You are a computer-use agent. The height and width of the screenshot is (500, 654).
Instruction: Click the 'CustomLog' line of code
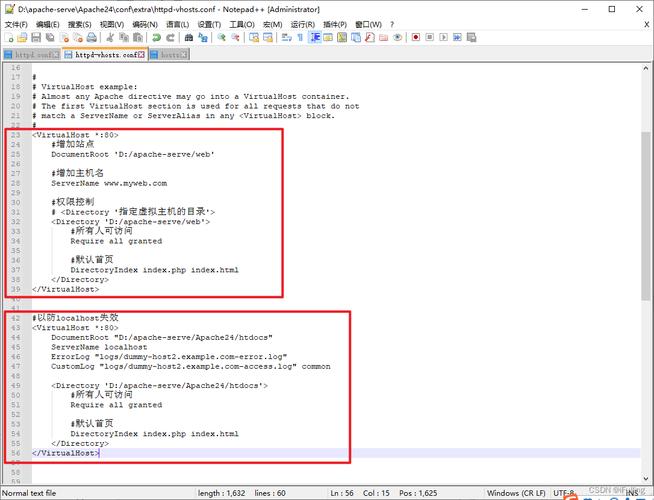point(191,367)
